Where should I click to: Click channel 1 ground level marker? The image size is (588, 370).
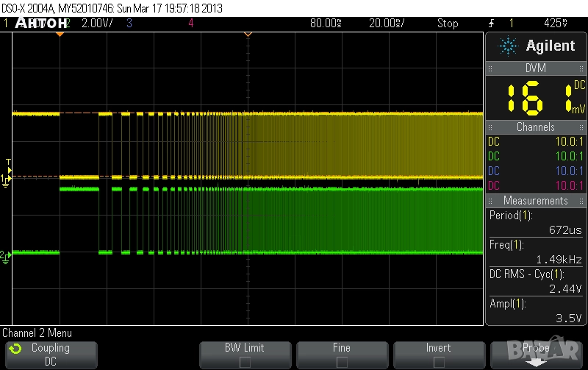tap(6, 179)
